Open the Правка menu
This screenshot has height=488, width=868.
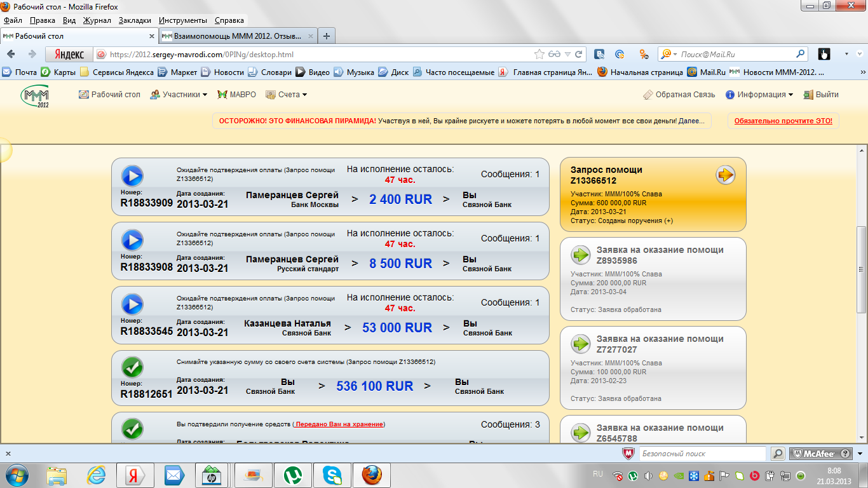click(43, 20)
